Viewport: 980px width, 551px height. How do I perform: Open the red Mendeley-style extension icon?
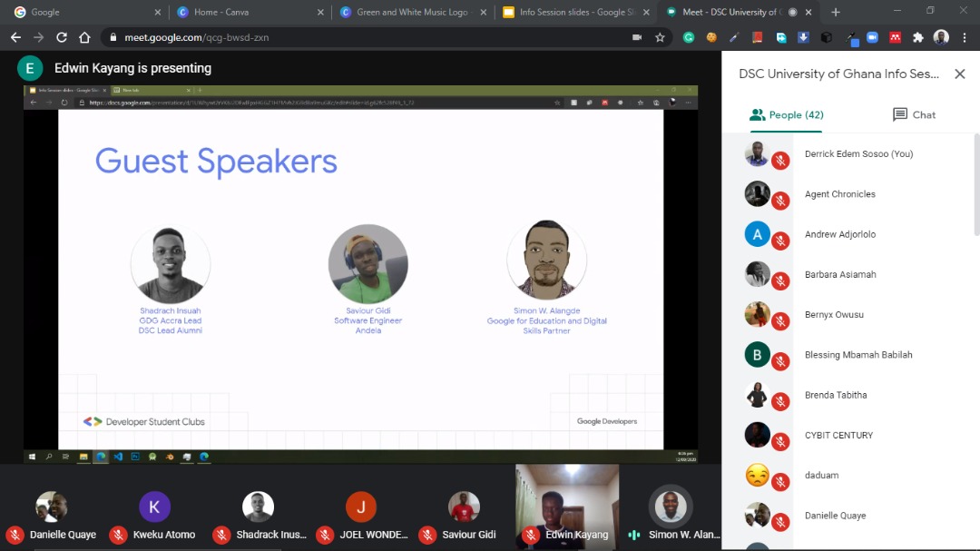pyautogui.click(x=895, y=37)
